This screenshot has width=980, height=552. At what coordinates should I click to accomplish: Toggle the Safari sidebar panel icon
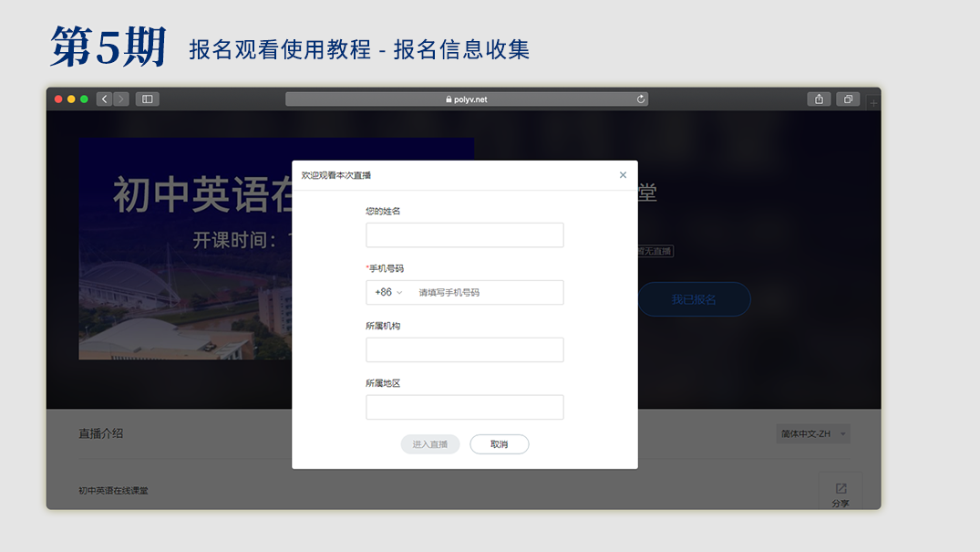[147, 99]
